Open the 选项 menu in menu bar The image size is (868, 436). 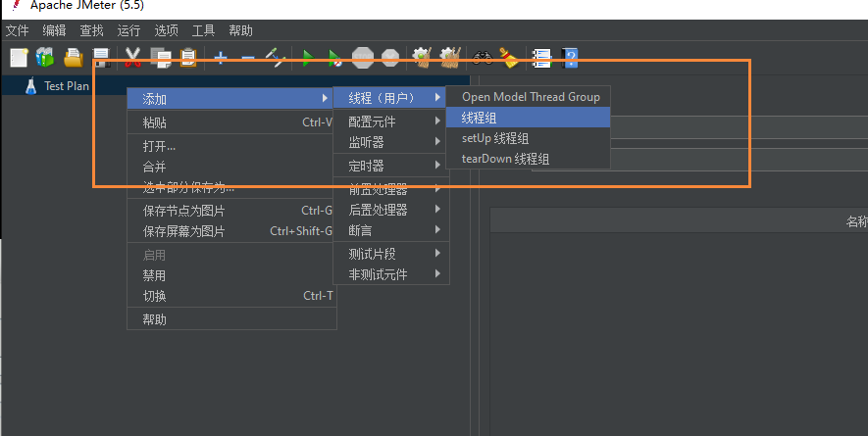[x=166, y=30]
